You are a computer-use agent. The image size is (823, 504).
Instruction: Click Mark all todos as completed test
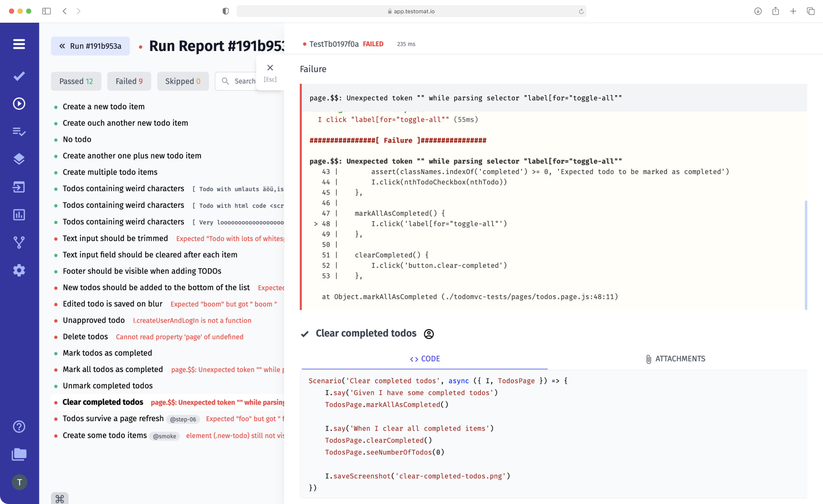click(112, 369)
